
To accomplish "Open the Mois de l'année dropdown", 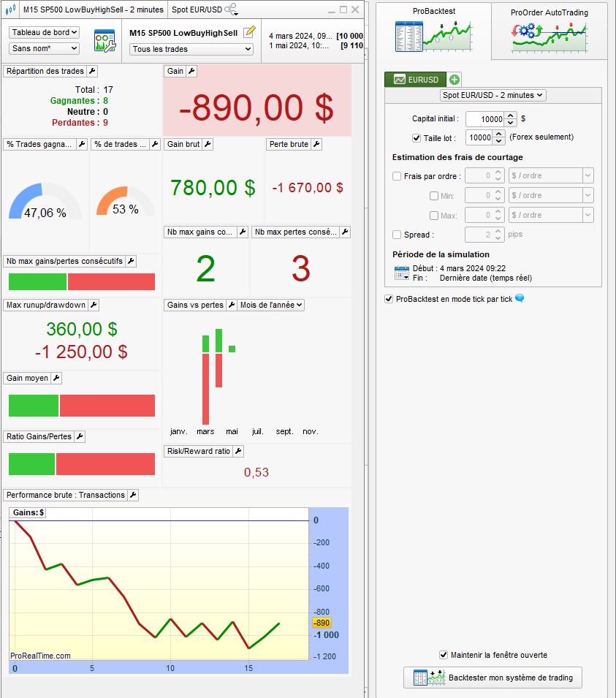I will (x=271, y=305).
